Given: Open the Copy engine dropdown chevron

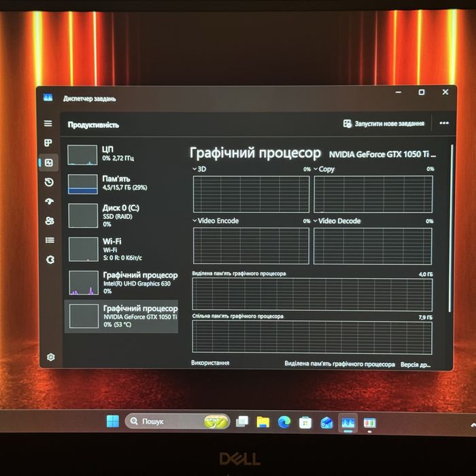Looking at the screenshot, I should pyautogui.click(x=316, y=169).
